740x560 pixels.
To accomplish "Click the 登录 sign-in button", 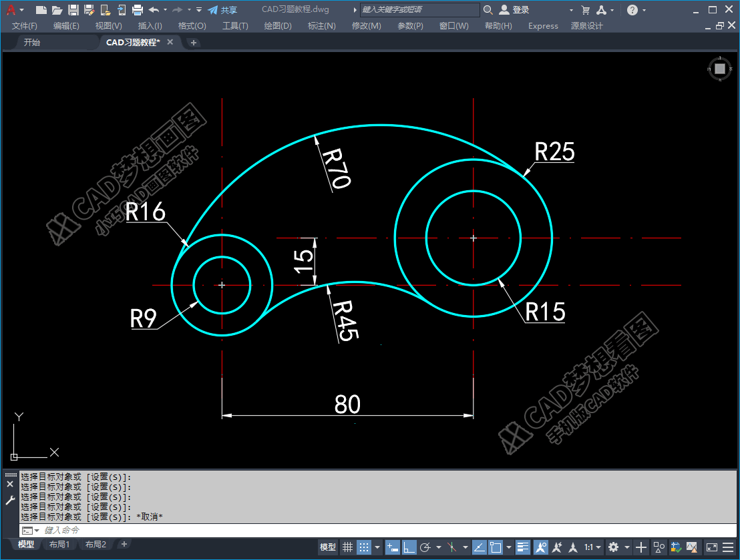I will (x=514, y=9).
